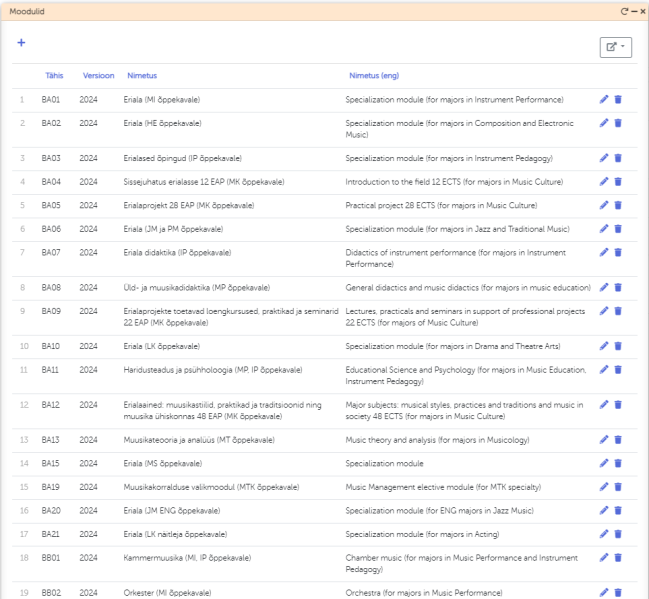Image resolution: width=649 pixels, height=599 pixels.
Task: Sort by Nimetus (eng) column header
Action: click(x=374, y=75)
